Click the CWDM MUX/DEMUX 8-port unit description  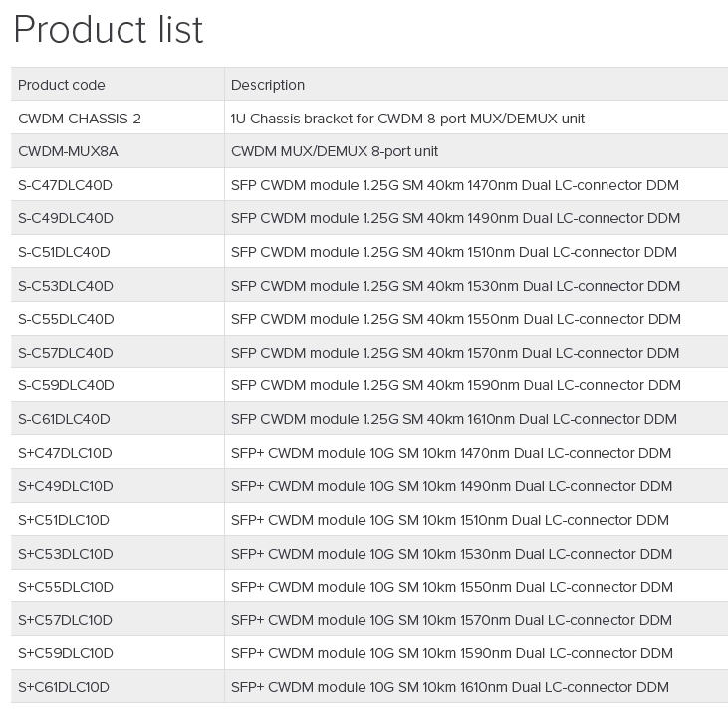(x=335, y=151)
